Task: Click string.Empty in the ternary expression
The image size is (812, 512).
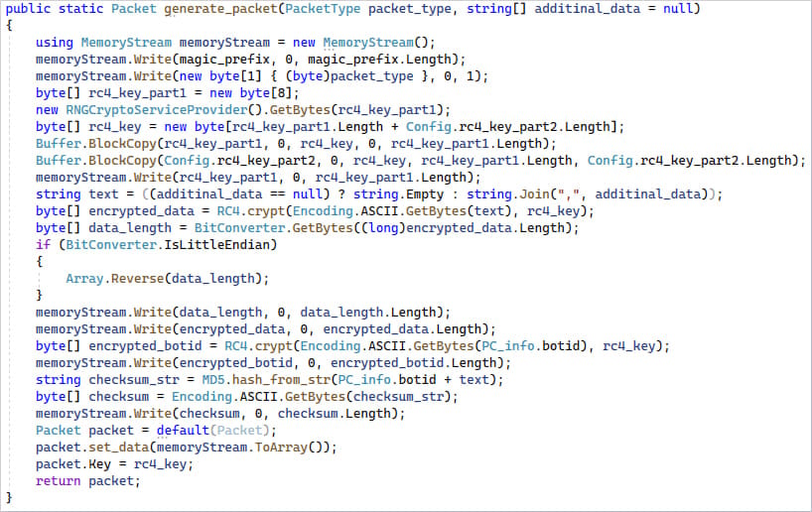Action: [x=399, y=194]
